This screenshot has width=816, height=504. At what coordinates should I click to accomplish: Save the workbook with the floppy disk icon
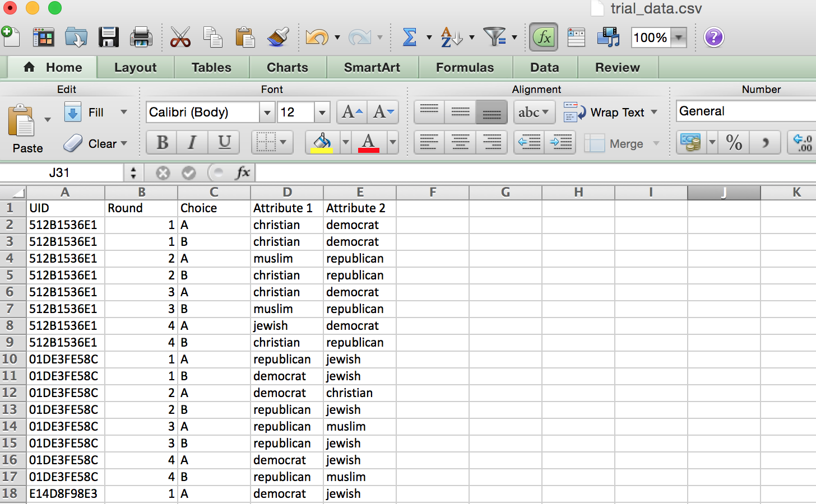coord(108,38)
